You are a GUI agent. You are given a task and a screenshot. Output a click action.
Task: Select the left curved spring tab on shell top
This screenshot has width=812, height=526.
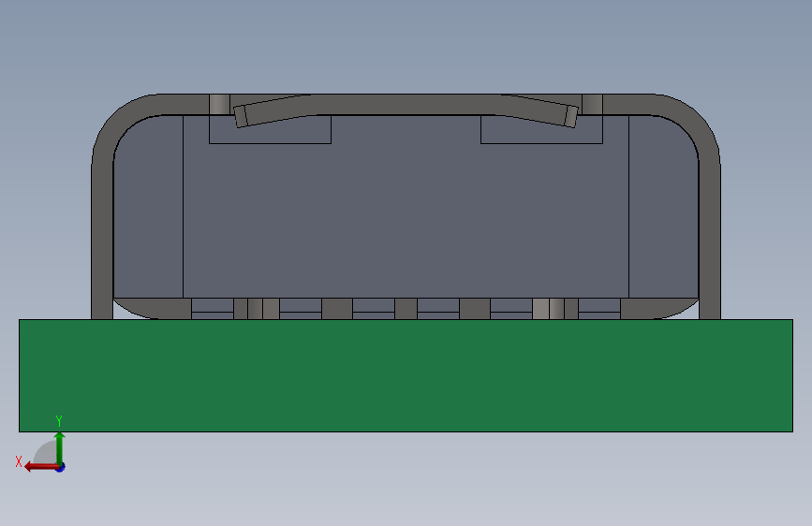272,110
